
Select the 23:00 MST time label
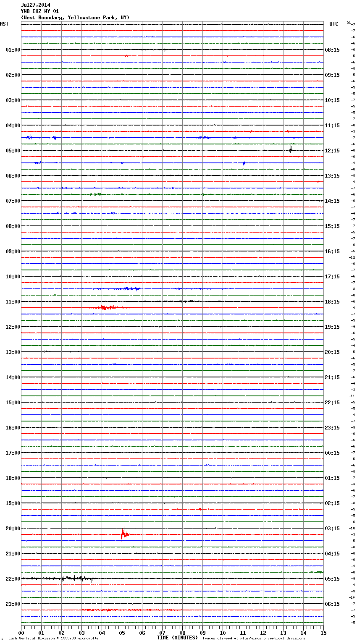click(x=13, y=604)
